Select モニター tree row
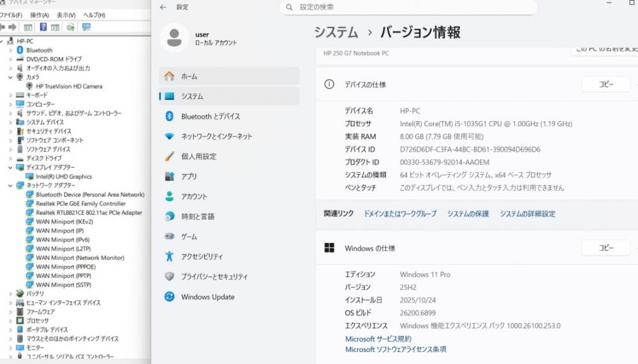The height and width of the screenshot is (364, 638). pos(35,347)
